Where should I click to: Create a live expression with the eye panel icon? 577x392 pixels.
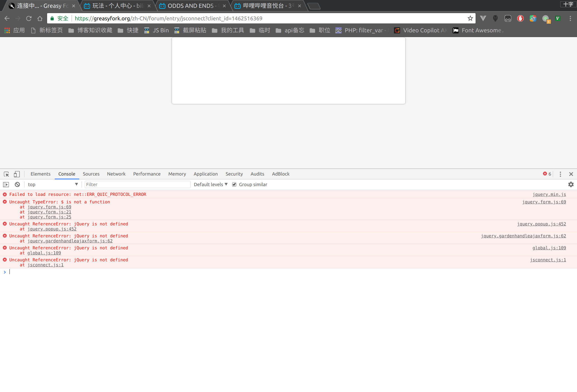point(6,184)
